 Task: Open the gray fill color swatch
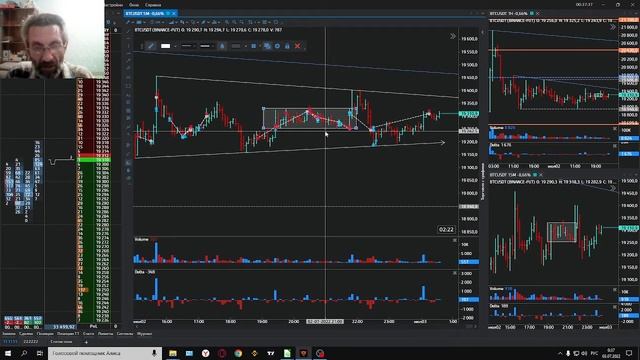[x=236, y=46]
